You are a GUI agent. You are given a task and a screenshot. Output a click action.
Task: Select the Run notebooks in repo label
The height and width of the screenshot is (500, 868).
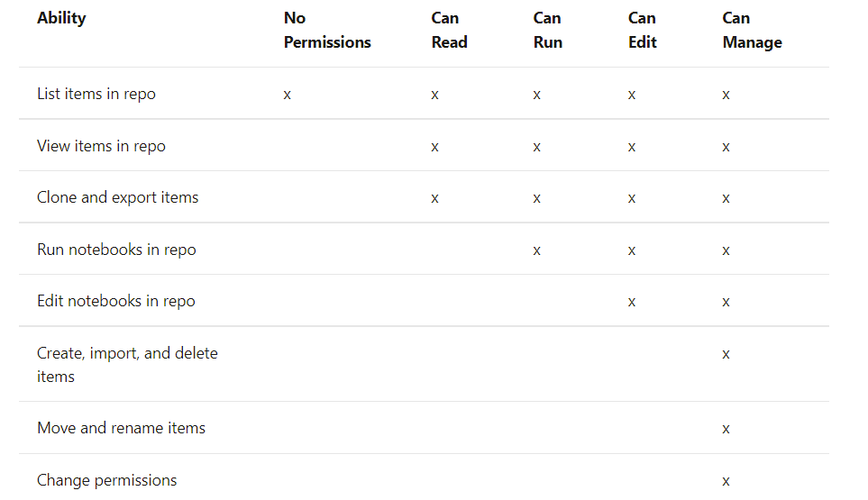click(x=116, y=250)
